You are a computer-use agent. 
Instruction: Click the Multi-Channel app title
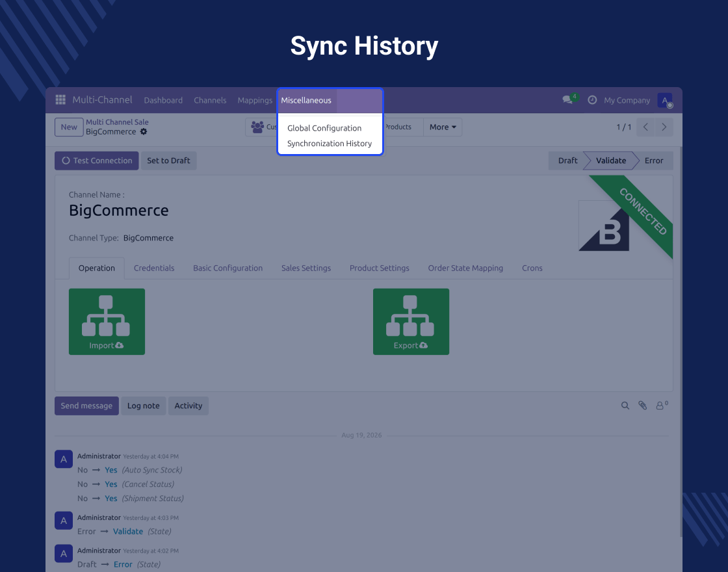(102, 100)
